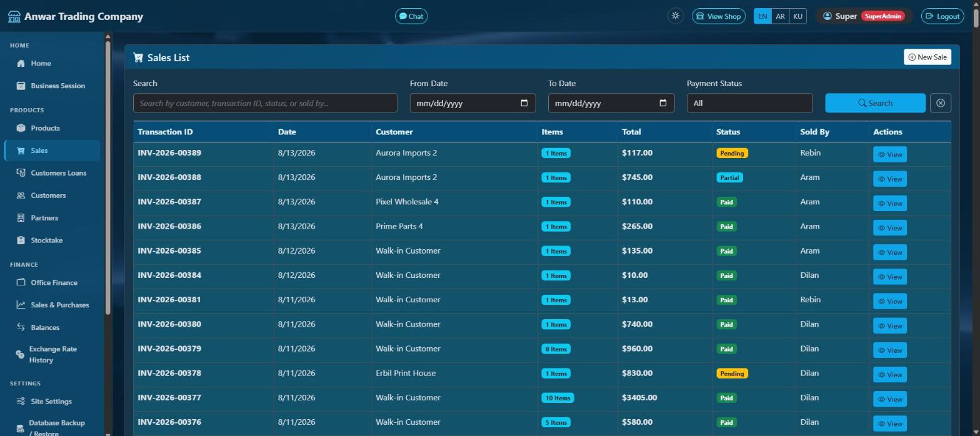
Task: Click the Customers people icon in sidebar
Action: 21,196
